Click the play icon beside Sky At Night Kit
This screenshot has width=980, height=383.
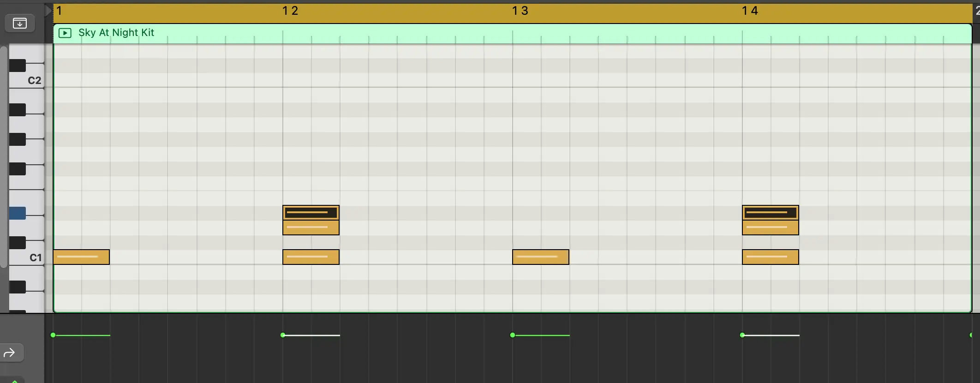tap(65, 33)
